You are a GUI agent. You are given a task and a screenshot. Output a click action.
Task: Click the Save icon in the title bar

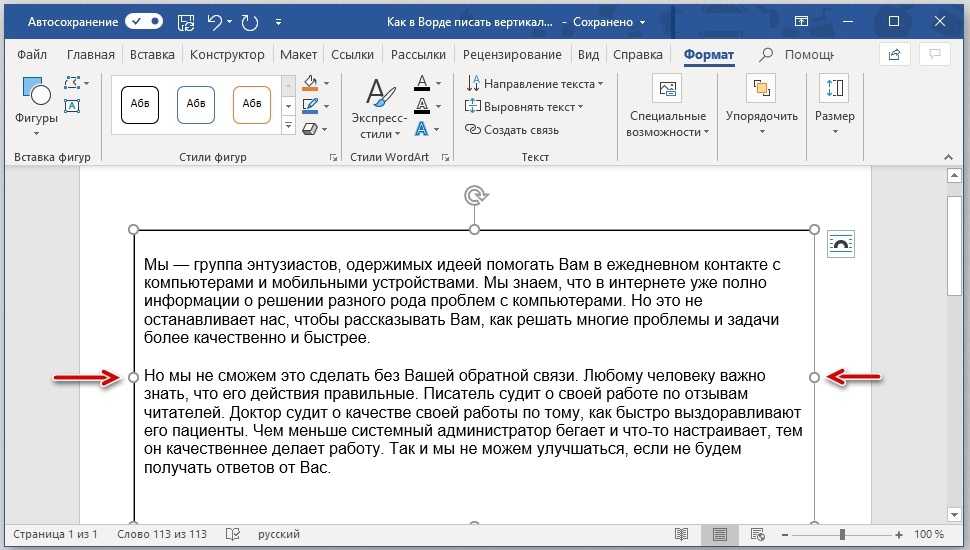[186, 21]
